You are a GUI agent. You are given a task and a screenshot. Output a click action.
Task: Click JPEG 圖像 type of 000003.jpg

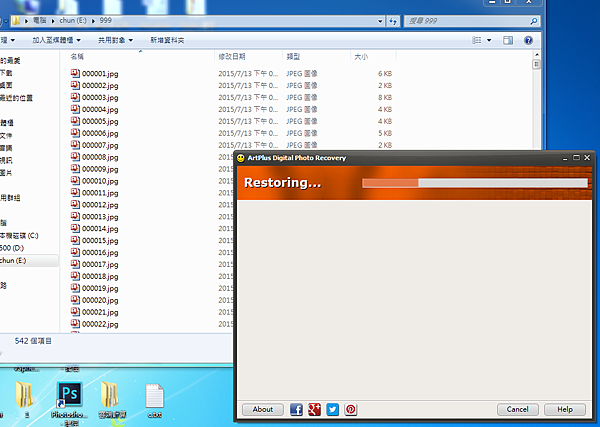coord(302,98)
